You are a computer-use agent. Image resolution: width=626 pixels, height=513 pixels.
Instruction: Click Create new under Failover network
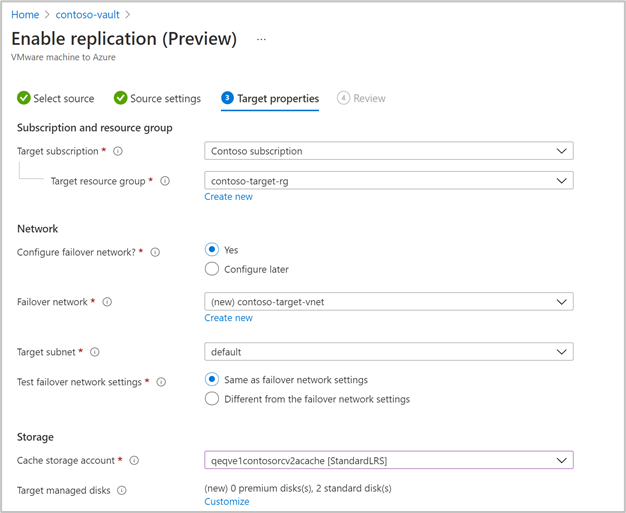pos(228,318)
